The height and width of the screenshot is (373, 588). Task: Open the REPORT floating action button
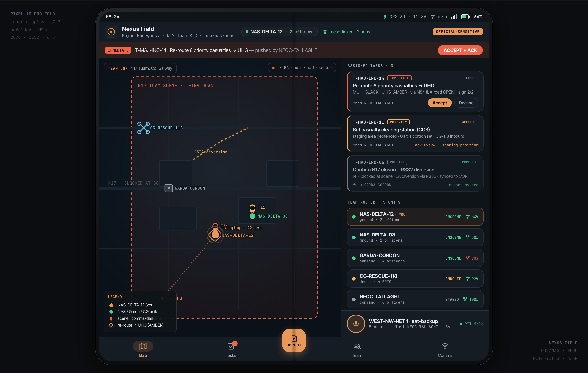pyautogui.click(x=294, y=340)
